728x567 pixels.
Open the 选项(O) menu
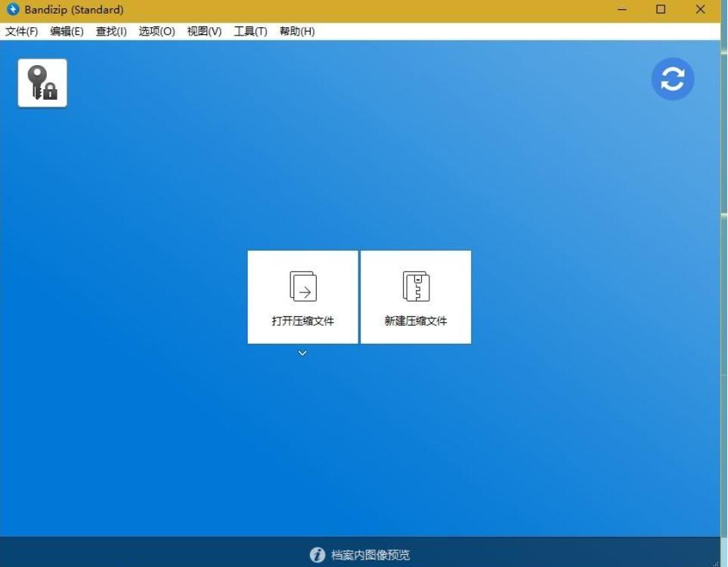point(156,31)
